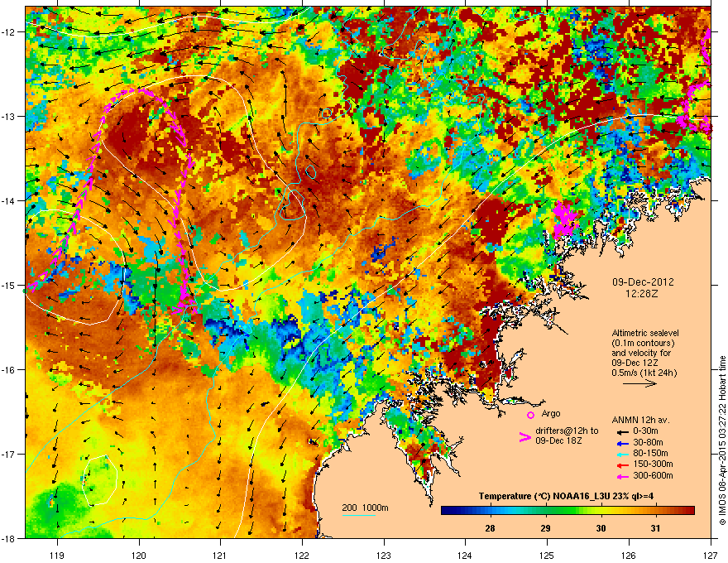The image size is (728, 563).
Task: Select the cyan 80-150m arrow symbol
Action: point(622,454)
